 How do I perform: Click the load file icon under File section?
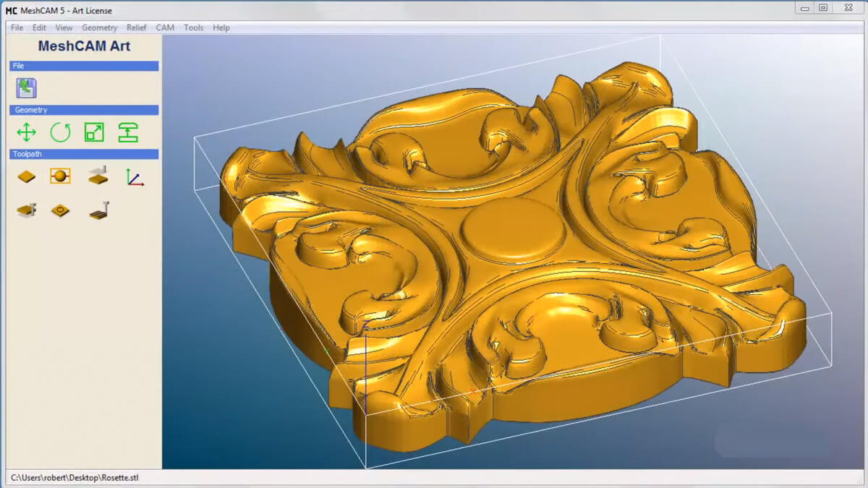coord(26,88)
